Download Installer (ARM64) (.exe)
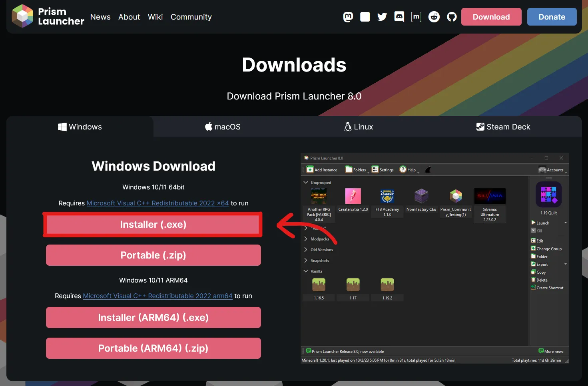The width and height of the screenshot is (588, 386). (153, 318)
